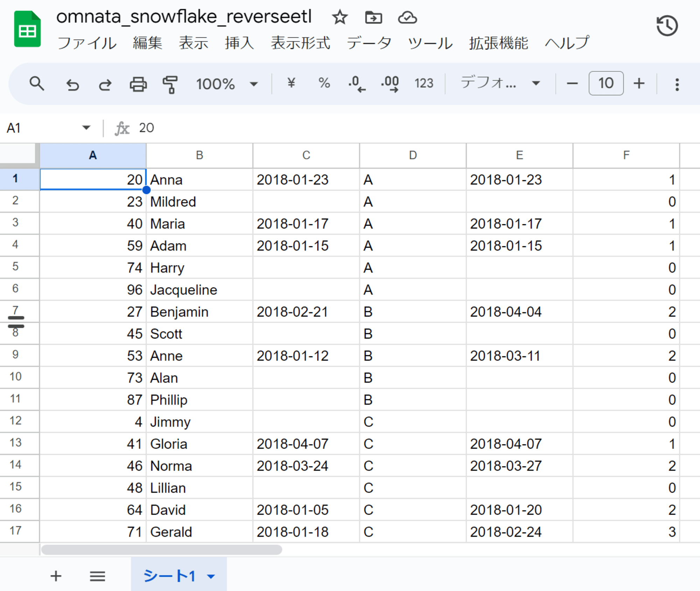Click the font size field showing 10

[606, 83]
